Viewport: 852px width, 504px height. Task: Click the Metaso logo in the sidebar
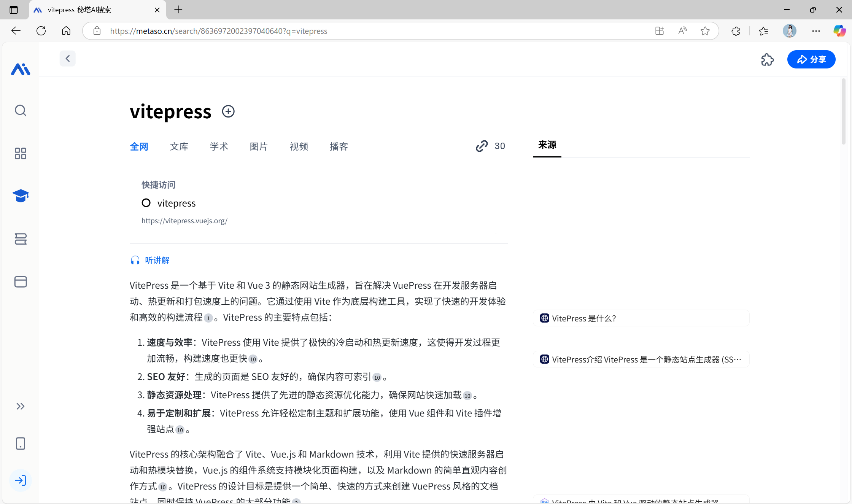click(21, 69)
